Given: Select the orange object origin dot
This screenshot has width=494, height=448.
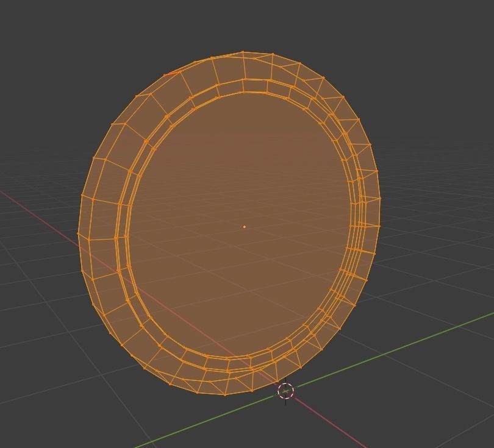Looking at the screenshot, I should click(x=245, y=227).
